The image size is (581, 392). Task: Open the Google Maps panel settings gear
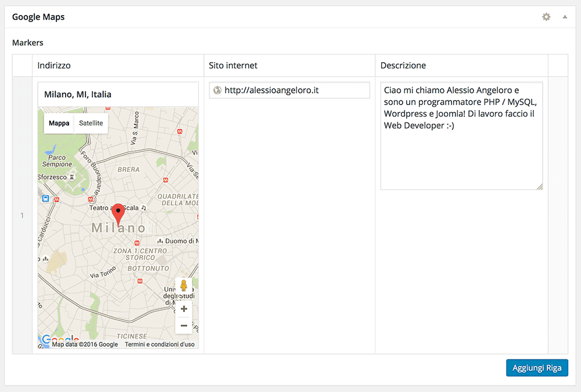click(x=546, y=17)
